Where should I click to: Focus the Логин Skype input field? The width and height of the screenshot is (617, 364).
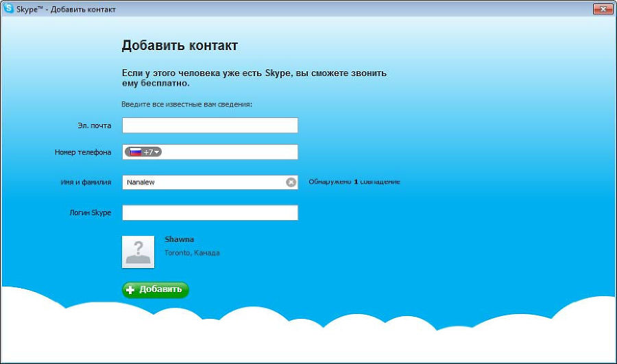210,213
